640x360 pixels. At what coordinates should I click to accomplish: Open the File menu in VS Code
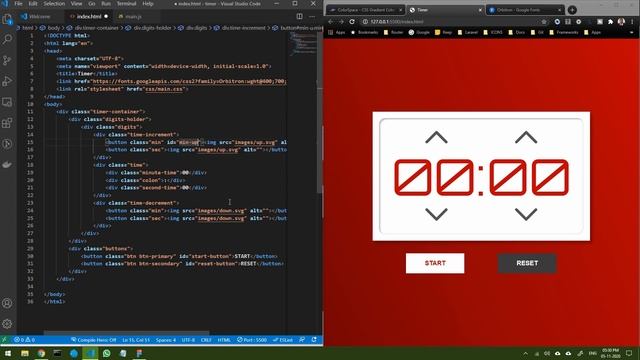point(18,3)
